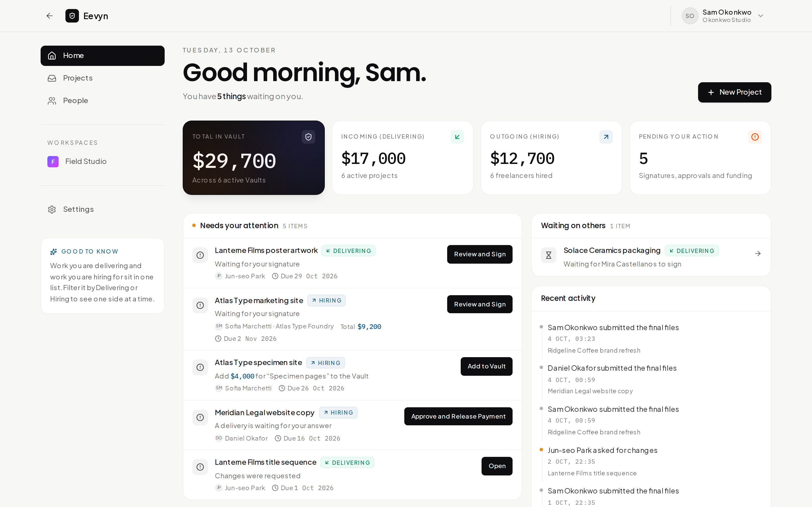
Task: Click Add to Vault for Atlas Type specimen
Action: (486, 366)
